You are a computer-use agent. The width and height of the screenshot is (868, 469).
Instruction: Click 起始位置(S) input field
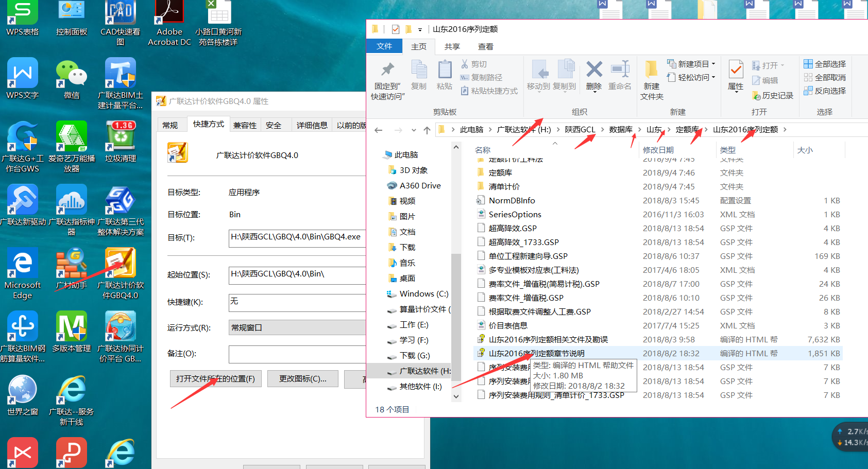[297, 275]
